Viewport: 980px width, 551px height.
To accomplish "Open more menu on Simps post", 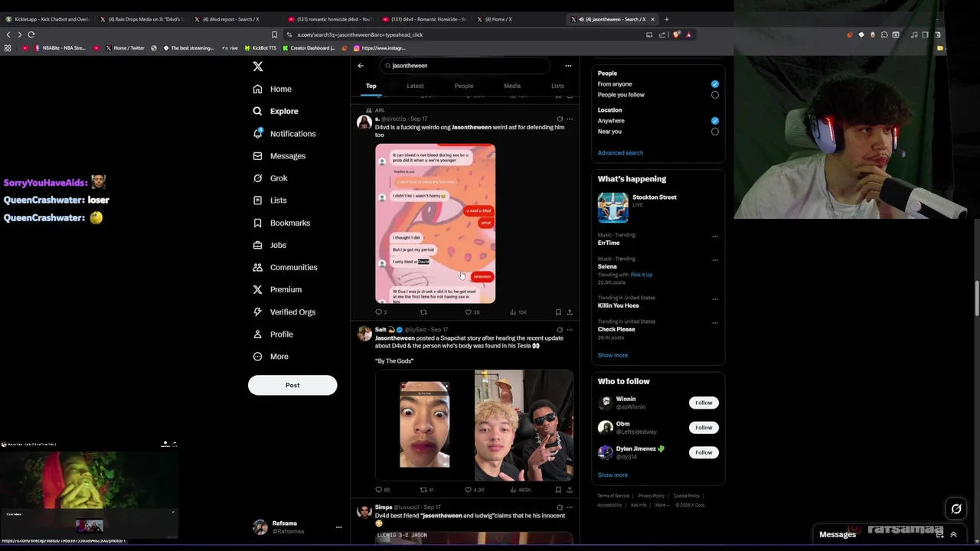I will pyautogui.click(x=569, y=507).
